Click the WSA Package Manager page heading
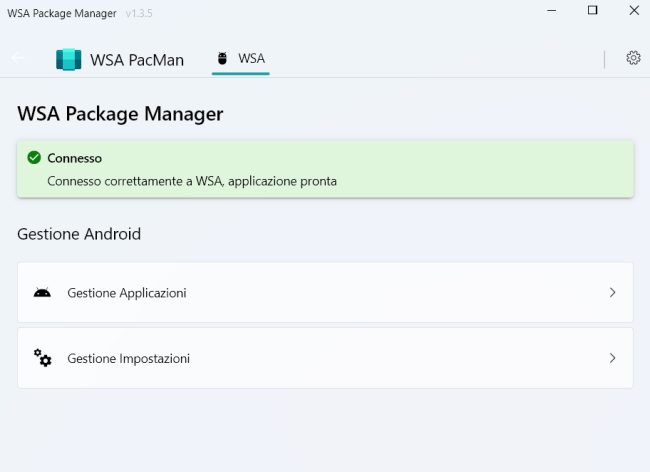This screenshot has height=472, width=650. [120, 114]
